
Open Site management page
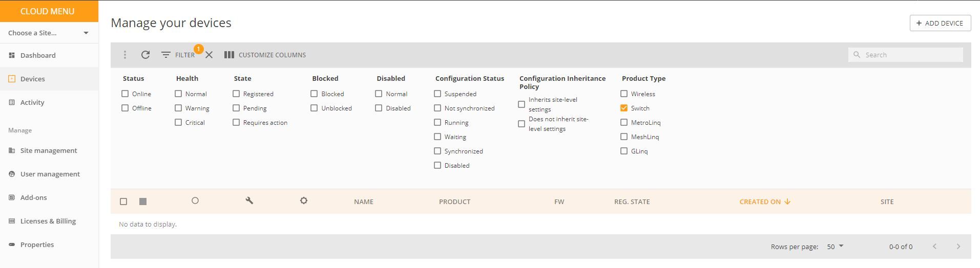(49, 150)
